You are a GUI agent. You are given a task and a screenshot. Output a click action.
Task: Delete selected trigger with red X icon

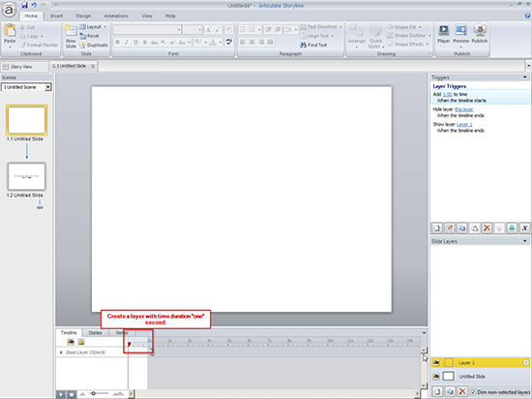click(x=487, y=228)
